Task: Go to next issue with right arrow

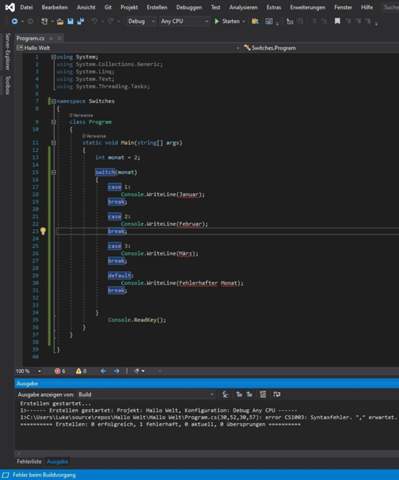Action: pos(116,371)
